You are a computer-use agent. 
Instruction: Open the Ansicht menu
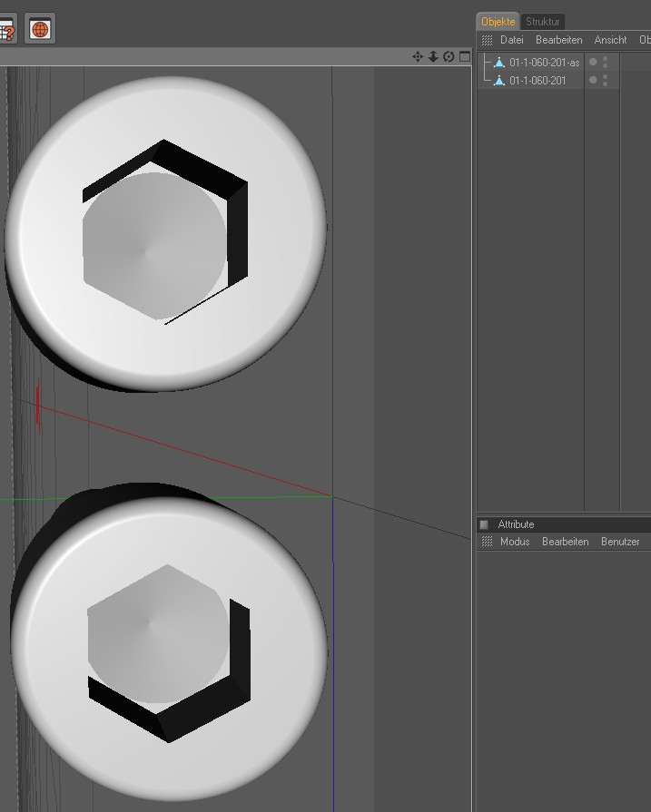tap(610, 40)
